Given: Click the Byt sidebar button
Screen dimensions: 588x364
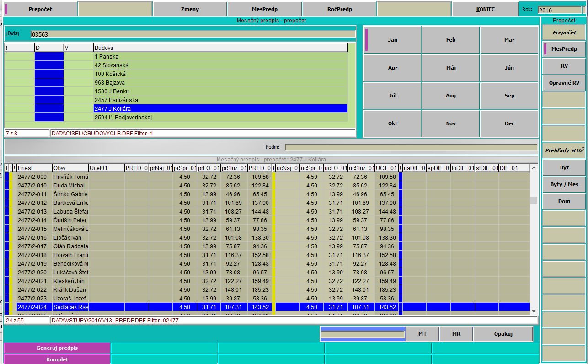Looking at the screenshot, I should [564, 167].
